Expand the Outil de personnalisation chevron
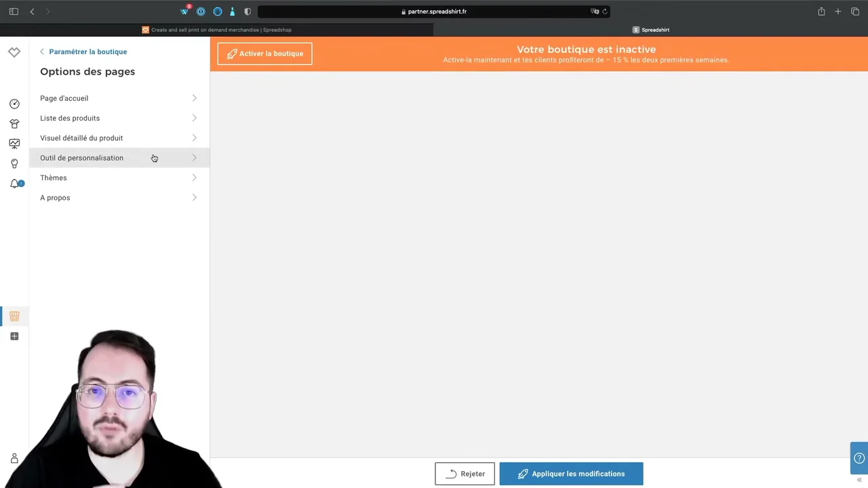This screenshot has width=868, height=488. pyautogui.click(x=194, y=158)
